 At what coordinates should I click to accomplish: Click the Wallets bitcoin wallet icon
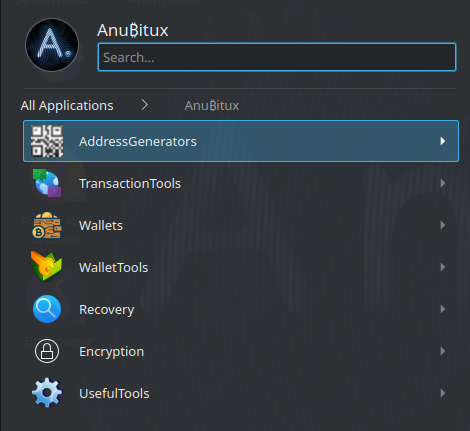(47, 225)
